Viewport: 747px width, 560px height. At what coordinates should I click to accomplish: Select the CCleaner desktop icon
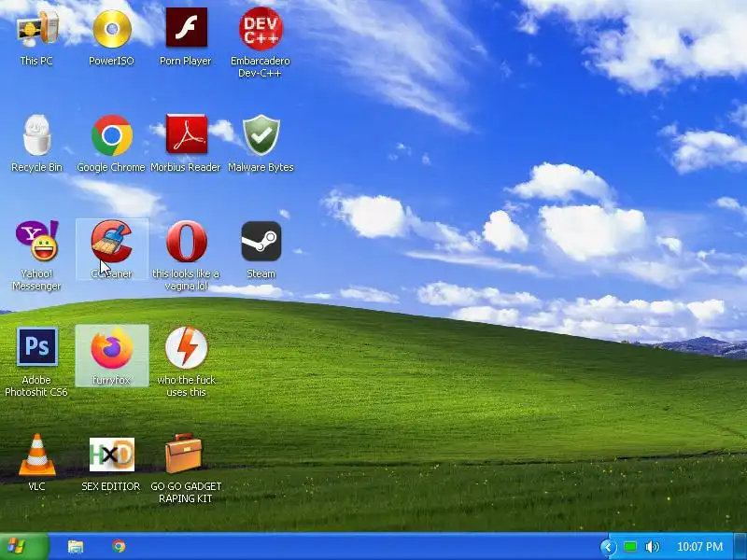coord(112,241)
